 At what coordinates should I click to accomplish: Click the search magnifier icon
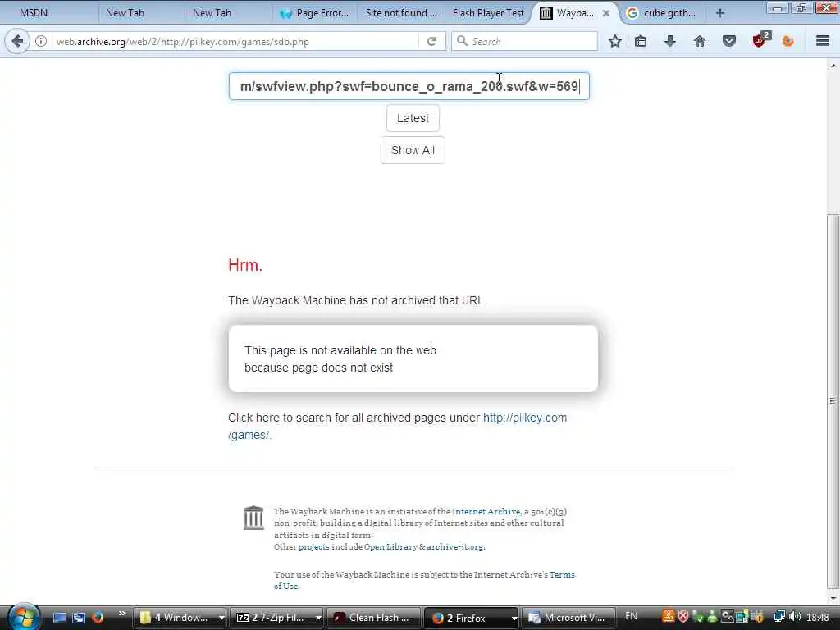click(x=462, y=41)
